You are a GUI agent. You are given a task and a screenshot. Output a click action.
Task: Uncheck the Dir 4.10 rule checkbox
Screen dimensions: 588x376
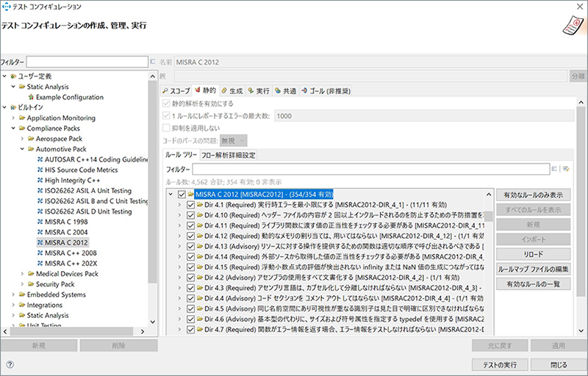[190, 215]
